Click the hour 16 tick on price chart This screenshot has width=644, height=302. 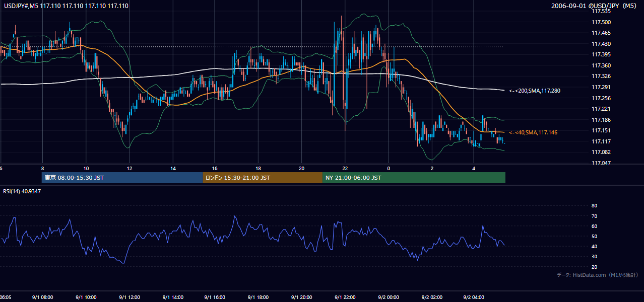(215, 168)
